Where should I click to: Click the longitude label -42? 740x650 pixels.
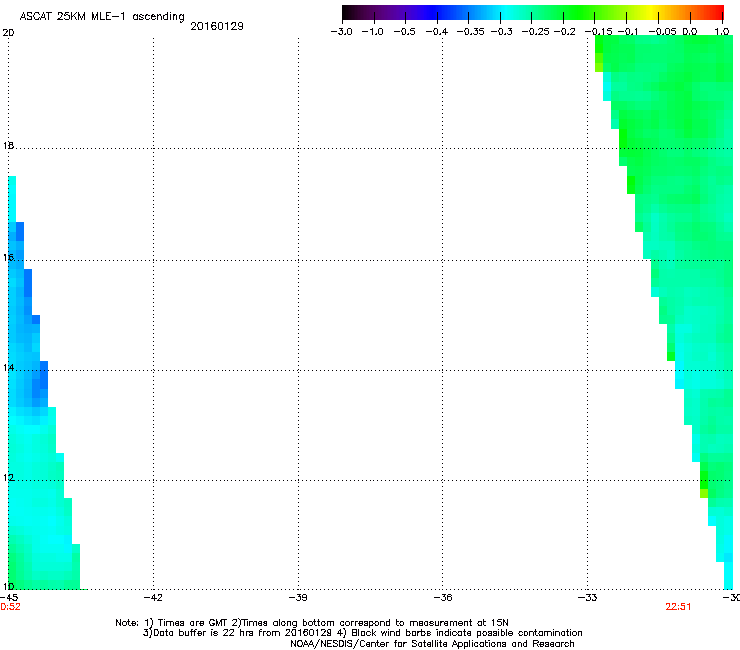tap(153, 598)
